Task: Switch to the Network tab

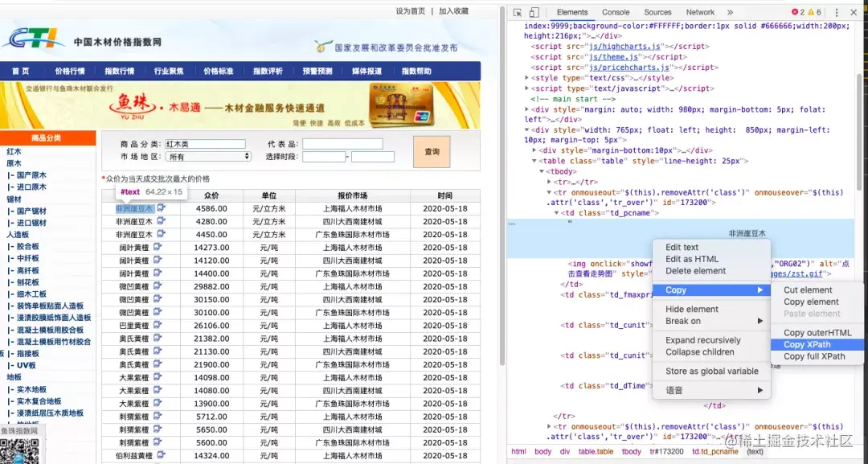Action: (700, 12)
